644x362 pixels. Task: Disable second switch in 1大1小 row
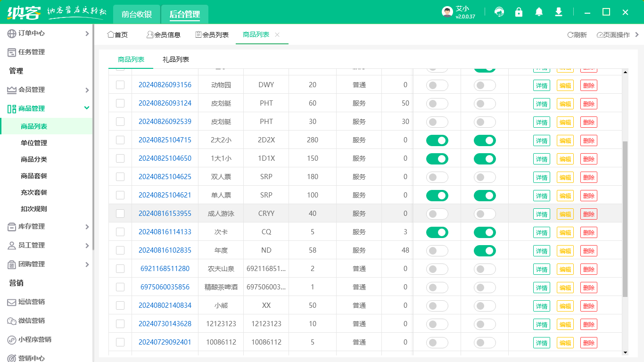pos(485,159)
